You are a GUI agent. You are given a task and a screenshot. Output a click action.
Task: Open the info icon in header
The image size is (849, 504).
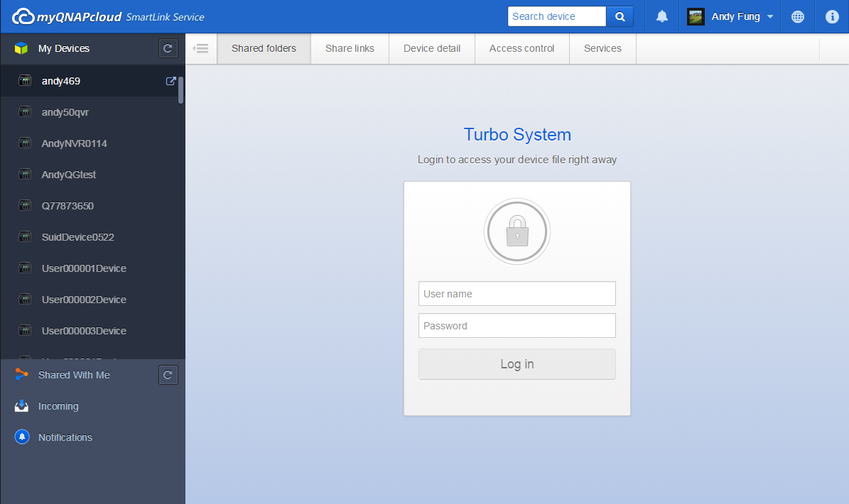pyautogui.click(x=832, y=17)
